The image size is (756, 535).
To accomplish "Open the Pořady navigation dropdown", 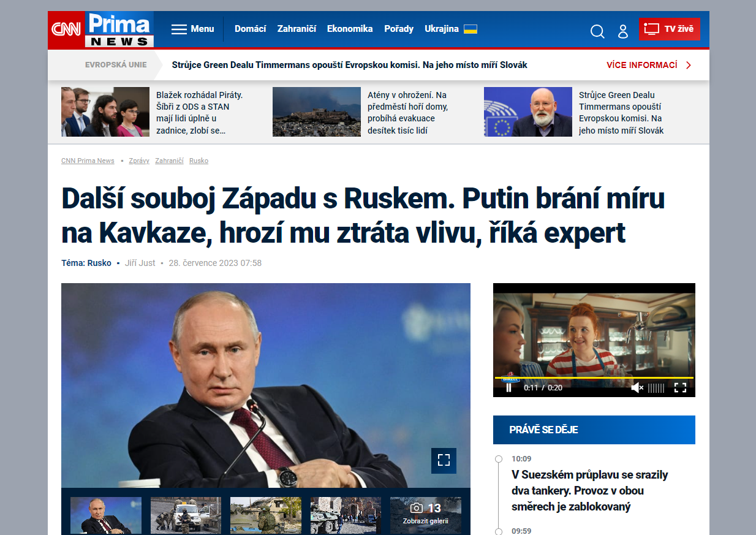I will (399, 29).
